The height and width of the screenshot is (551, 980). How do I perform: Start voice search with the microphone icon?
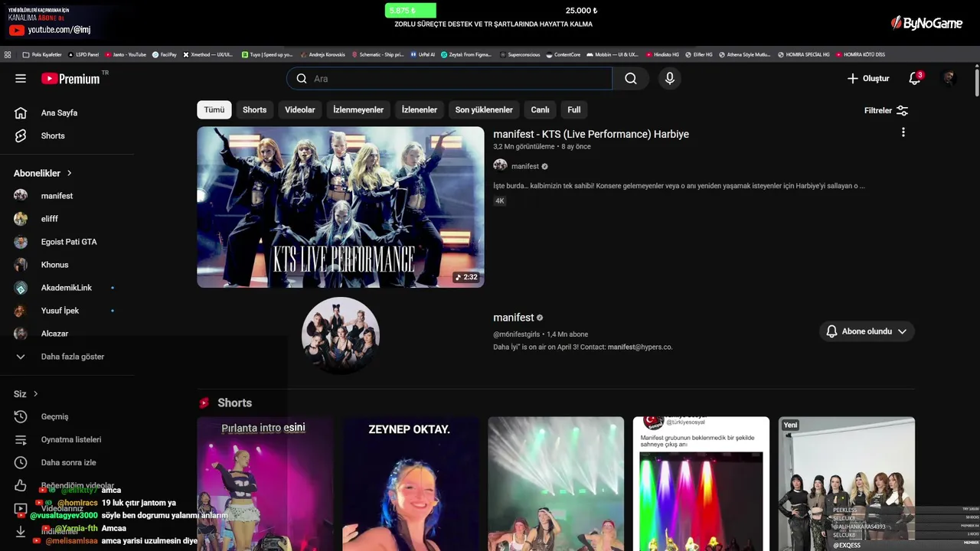click(x=670, y=79)
